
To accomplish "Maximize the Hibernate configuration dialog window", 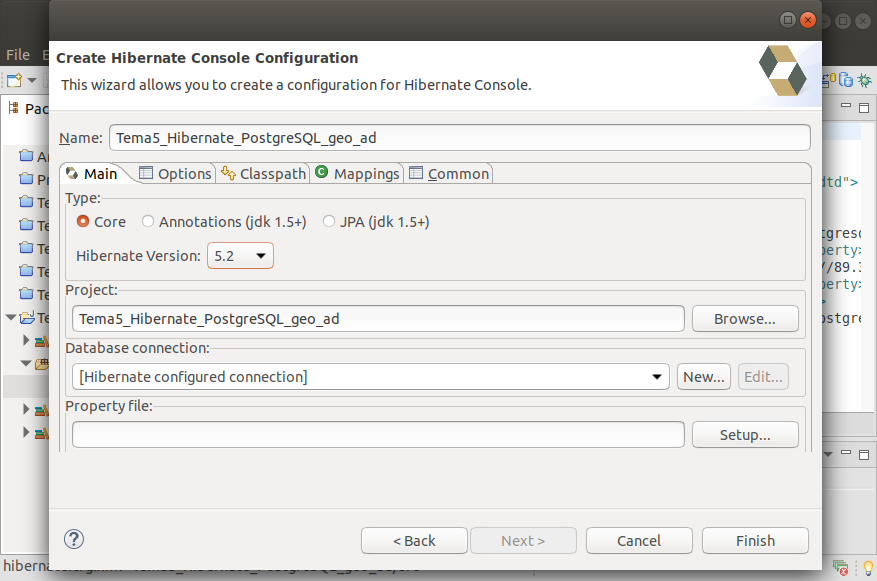I will point(788,20).
